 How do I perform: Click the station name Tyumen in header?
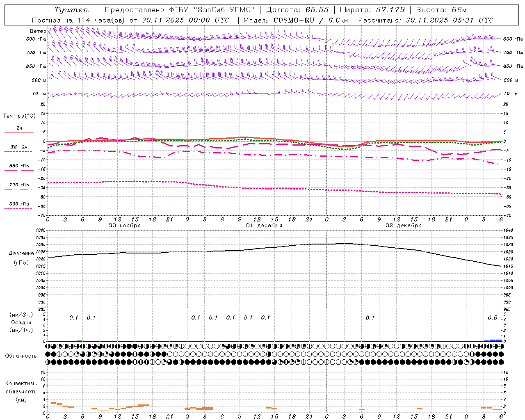[71, 10]
